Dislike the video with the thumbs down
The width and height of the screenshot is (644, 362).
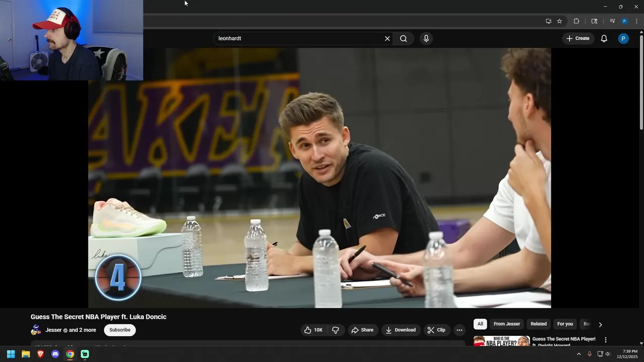click(x=336, y=330)
